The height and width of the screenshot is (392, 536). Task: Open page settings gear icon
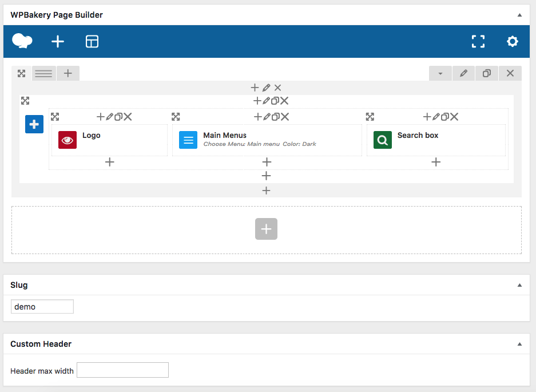point(512,41)
